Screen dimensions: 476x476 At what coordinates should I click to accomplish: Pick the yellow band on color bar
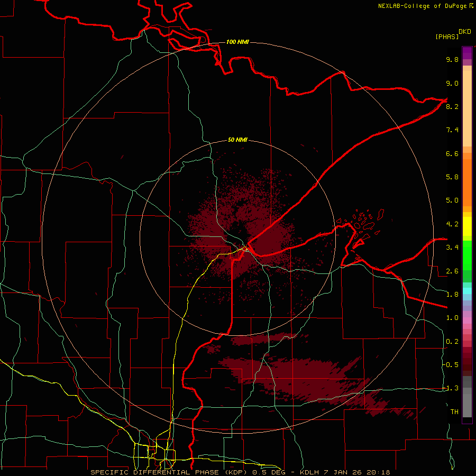(x=467, y=226)
